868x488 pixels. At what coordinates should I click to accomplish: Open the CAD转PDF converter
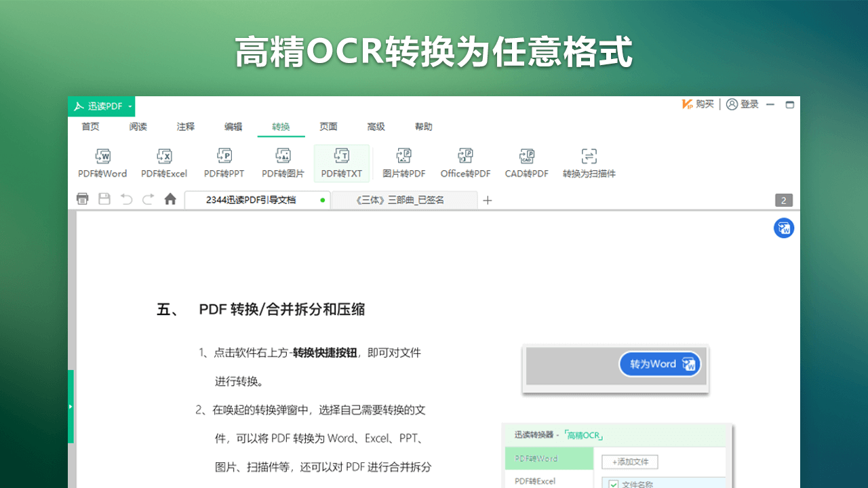pyautogui.click(x=526, y=163)
